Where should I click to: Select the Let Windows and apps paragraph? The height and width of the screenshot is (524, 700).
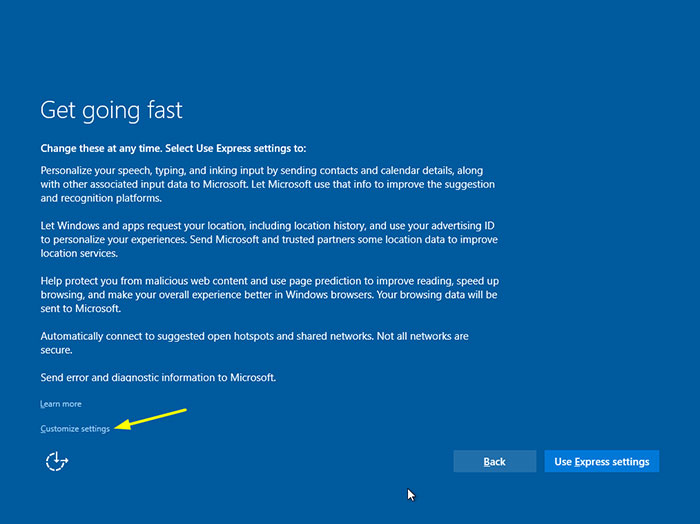pyautogui.click(x=269, y=240)
